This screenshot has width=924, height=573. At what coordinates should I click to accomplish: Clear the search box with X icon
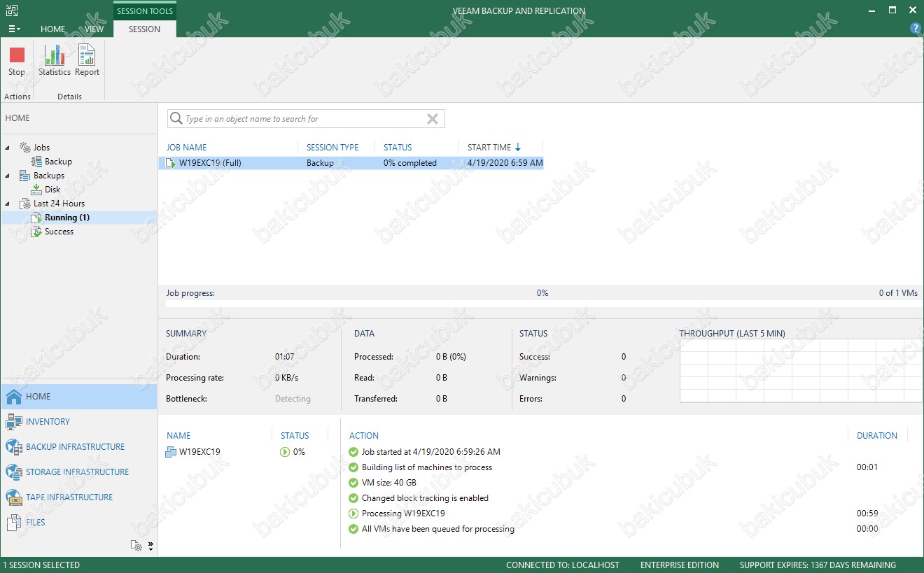pyautogui.click(x=433, y=119)
